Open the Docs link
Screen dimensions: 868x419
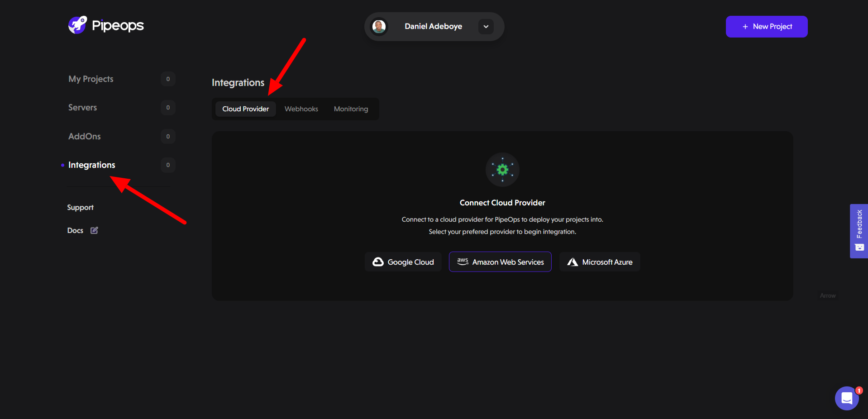point(75,230)
